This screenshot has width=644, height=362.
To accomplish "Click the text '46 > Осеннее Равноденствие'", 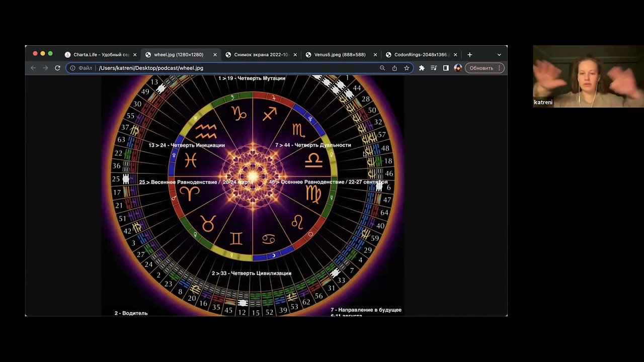I will point(306,182).
